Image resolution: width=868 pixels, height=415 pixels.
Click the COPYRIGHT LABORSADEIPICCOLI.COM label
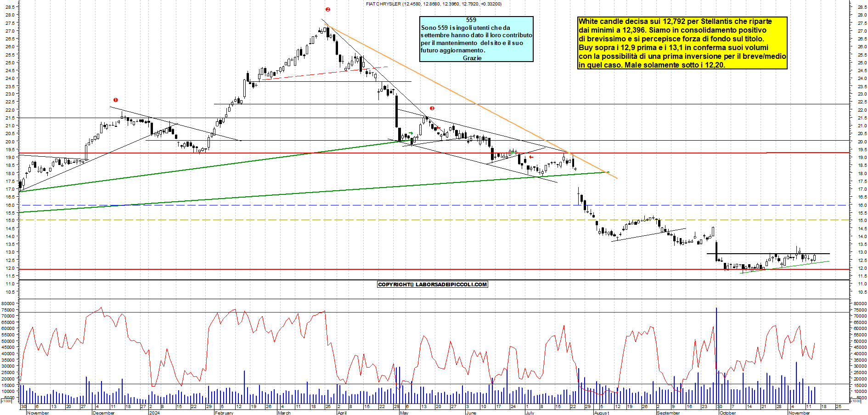[x=432, y=284]
